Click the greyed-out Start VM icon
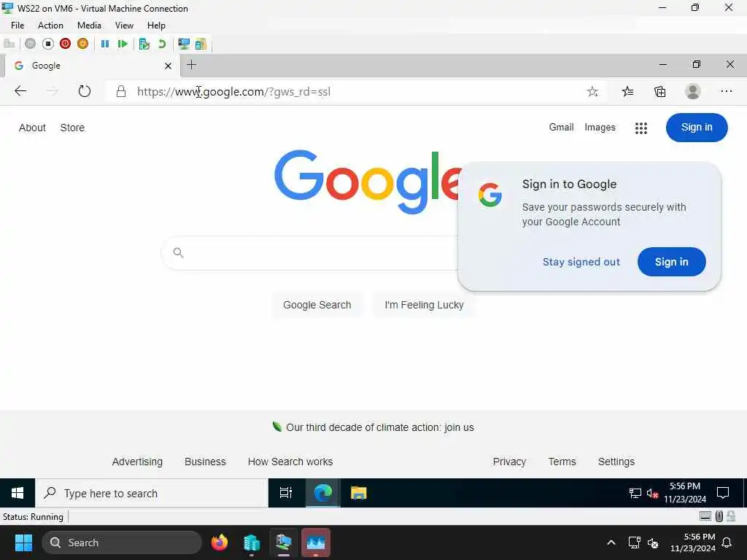Image resolution: width=747 pixels, height=560 pixels. pos(30,44)
